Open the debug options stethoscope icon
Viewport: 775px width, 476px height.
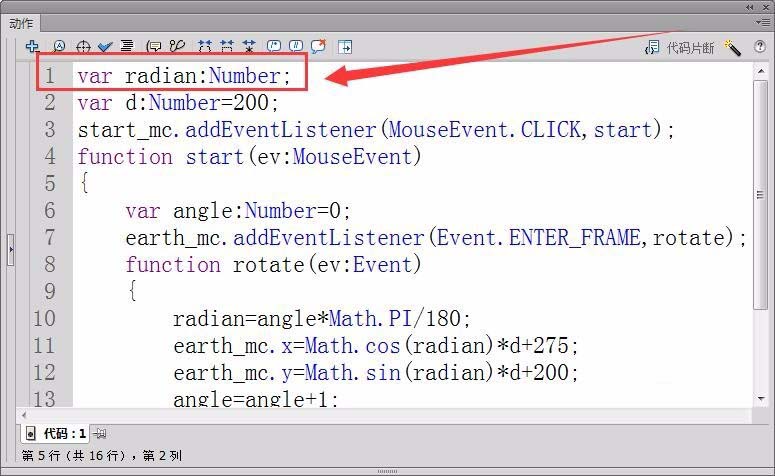[177, 46]
